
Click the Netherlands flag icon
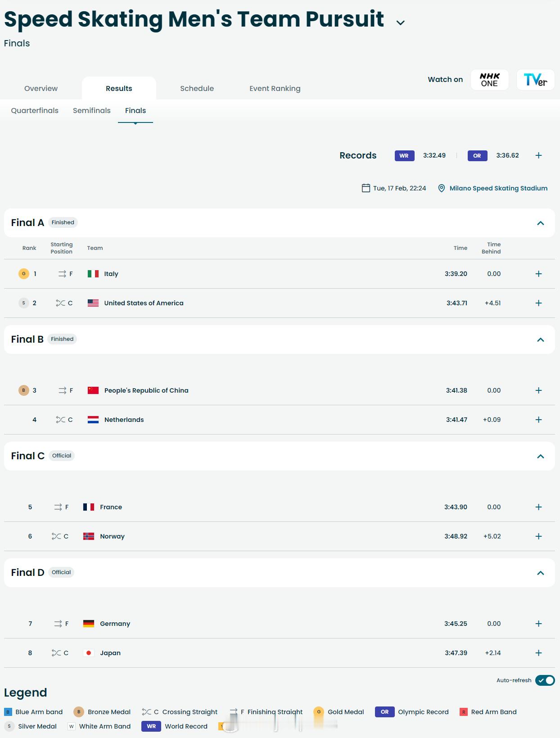(x=93, y=420)
